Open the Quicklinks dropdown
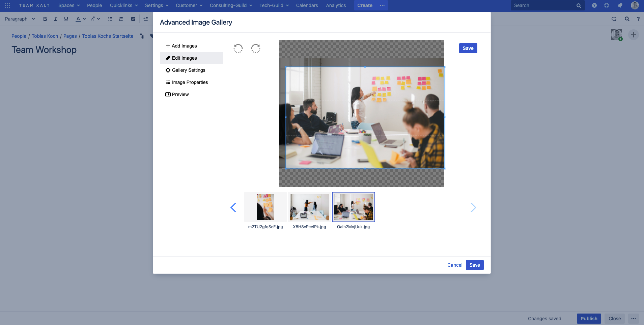 [x=124, y=5]
